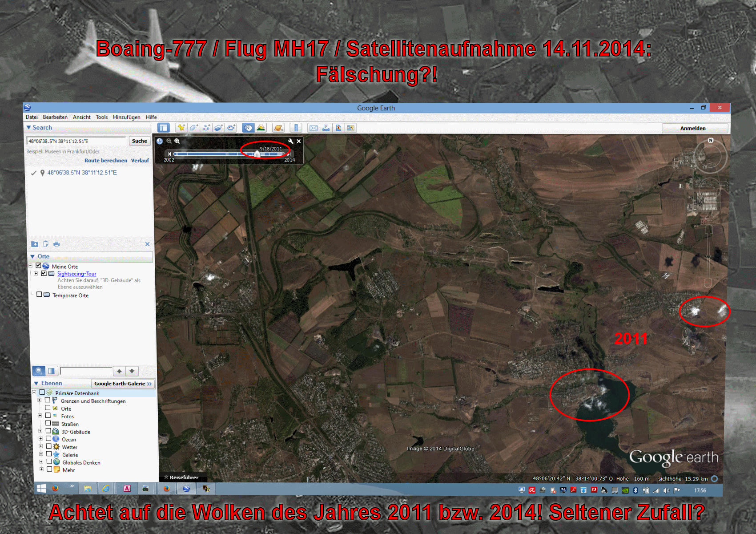Click the Places search magnifier button
The width and height of the screenshot is (756, 534).
pyautogui.click(x=39, y=371)
